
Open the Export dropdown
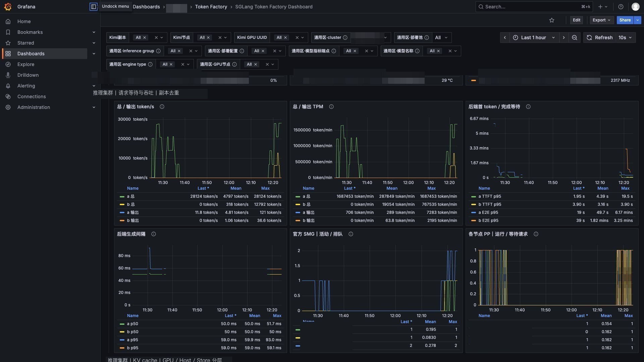coord(602,20)
